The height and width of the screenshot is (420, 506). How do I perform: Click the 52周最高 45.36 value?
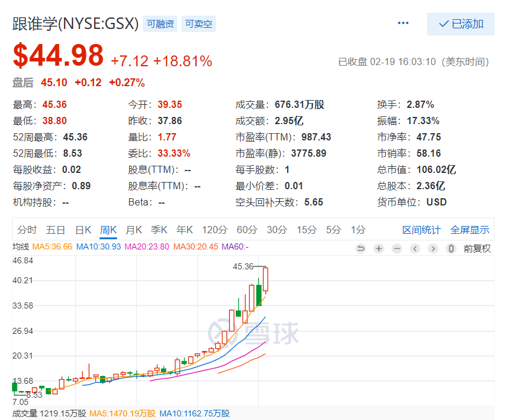point(75,137)
